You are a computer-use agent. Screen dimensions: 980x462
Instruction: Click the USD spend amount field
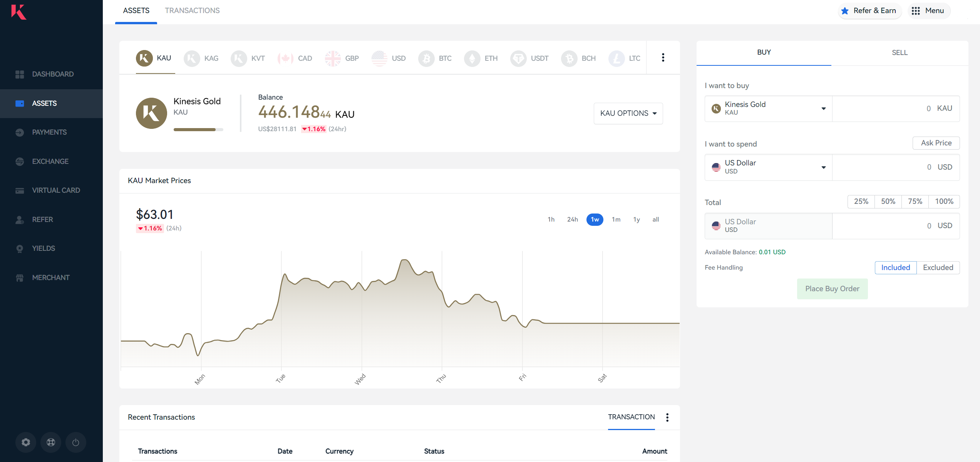click(896, 167)
